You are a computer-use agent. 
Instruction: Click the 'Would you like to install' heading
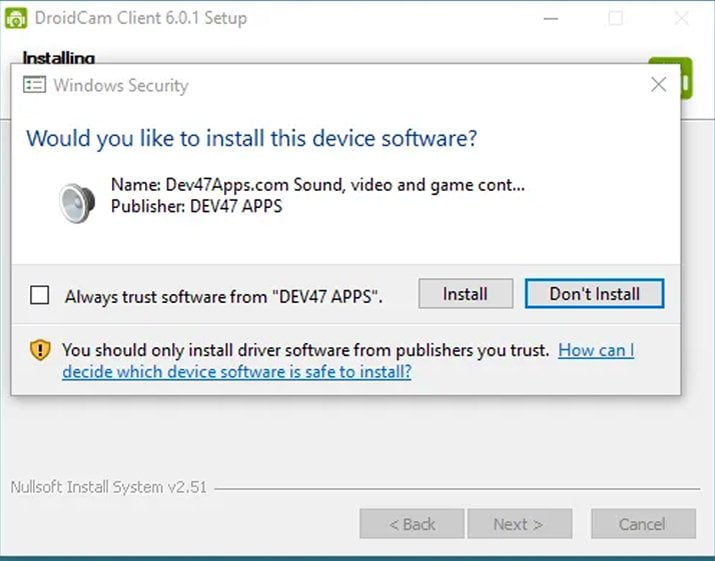point(252,138)
